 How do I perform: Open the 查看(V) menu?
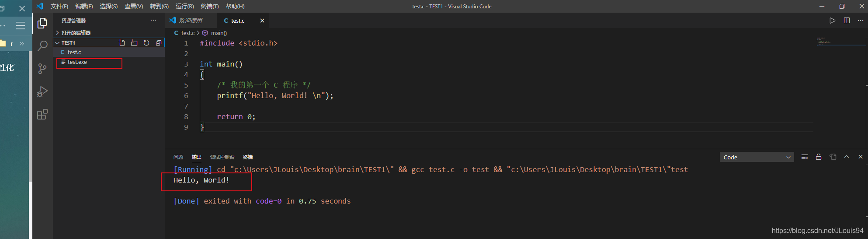[134, 6]
